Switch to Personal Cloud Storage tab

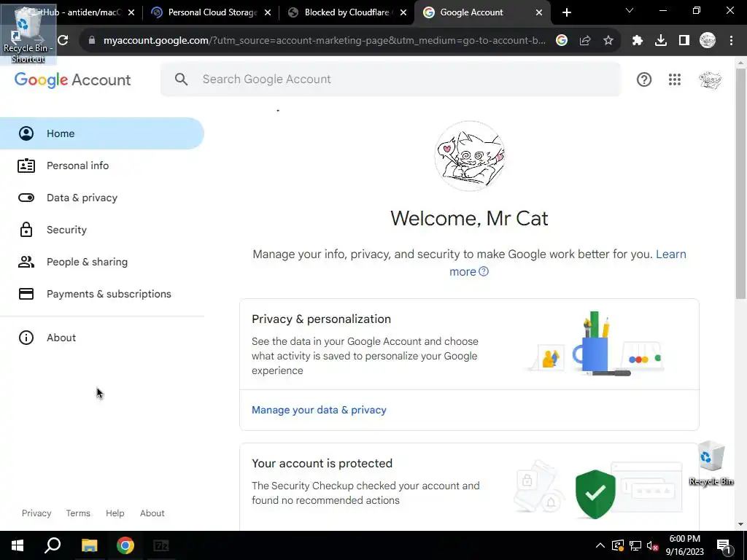tap(209, 12)
